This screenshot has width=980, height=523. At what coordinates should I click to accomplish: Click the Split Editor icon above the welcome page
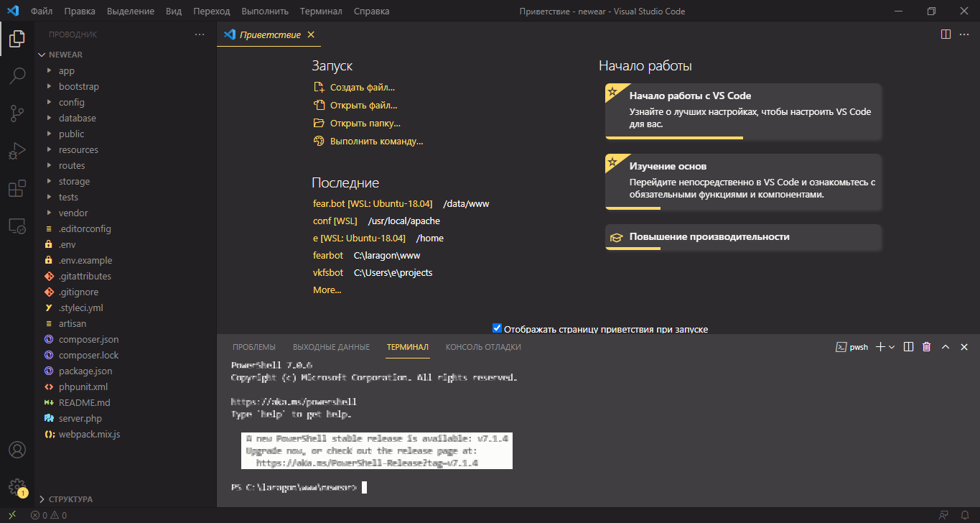[945, 34]
